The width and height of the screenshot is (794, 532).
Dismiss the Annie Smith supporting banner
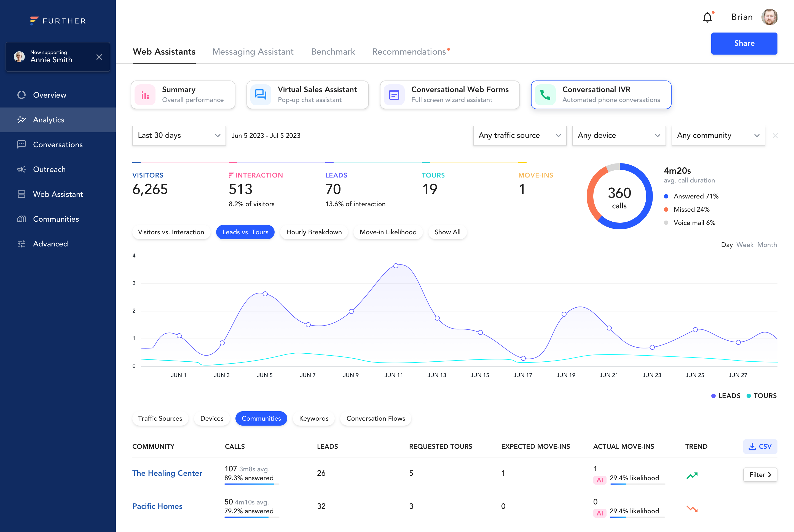[x=99, y=57]
